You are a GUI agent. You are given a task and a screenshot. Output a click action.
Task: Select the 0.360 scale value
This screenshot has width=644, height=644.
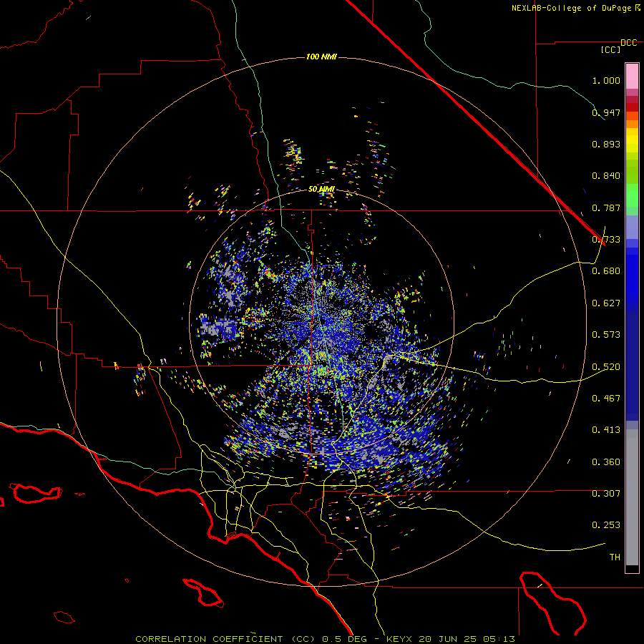click(x=606, y=462)
